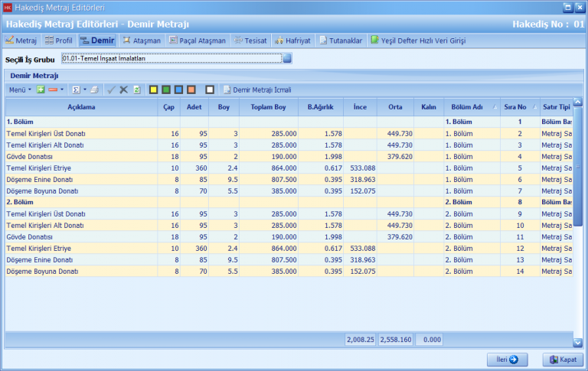Image resolution: width=588 pixels, height=371 pixels.
Task: Click the checkmark confirm icon
Action: [111, 89]
